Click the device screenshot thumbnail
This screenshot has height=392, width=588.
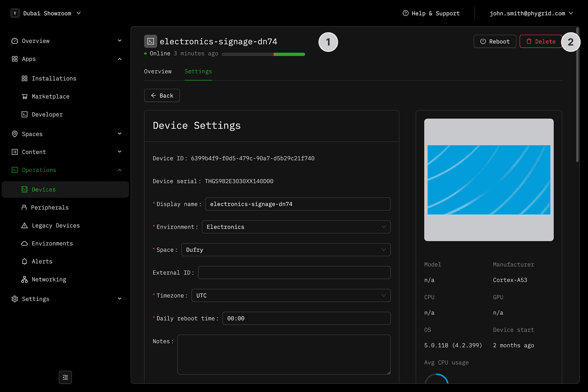point(489,180)
